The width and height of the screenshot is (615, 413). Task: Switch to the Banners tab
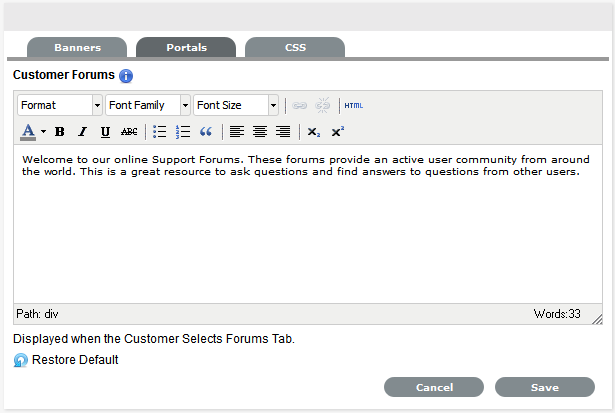77,47
